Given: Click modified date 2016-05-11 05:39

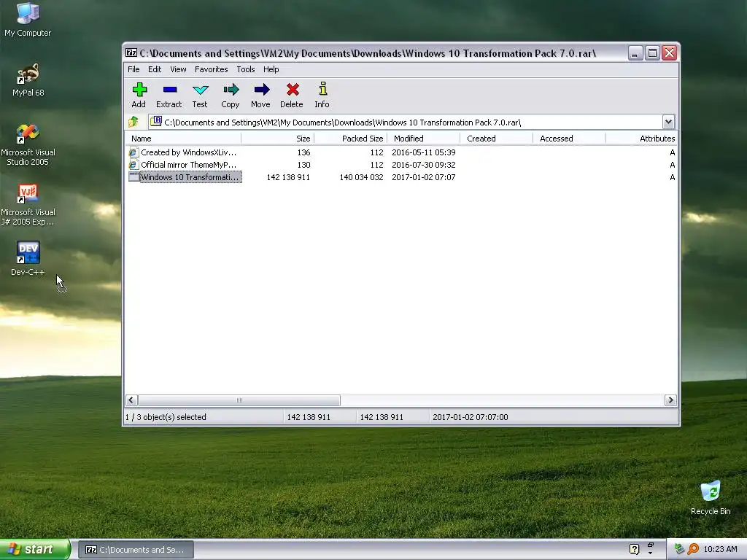Looking at the screenshot, I should click(424, 152).
